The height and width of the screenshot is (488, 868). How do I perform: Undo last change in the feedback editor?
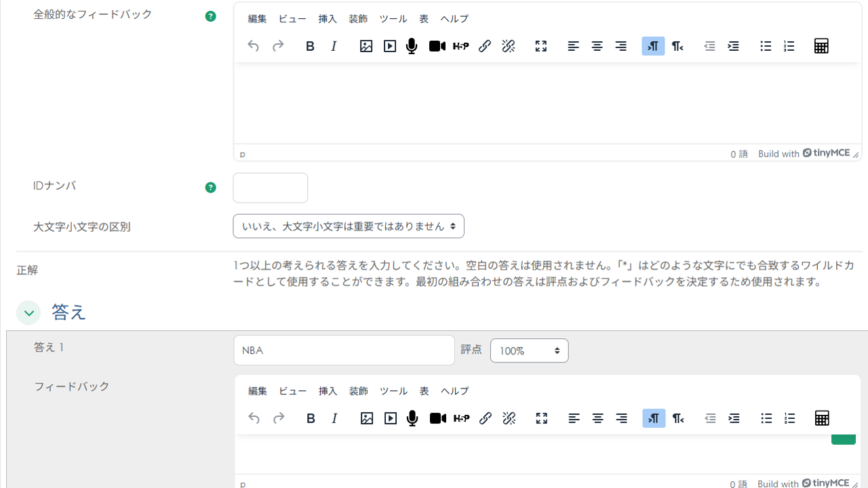[x=254, y=418]
